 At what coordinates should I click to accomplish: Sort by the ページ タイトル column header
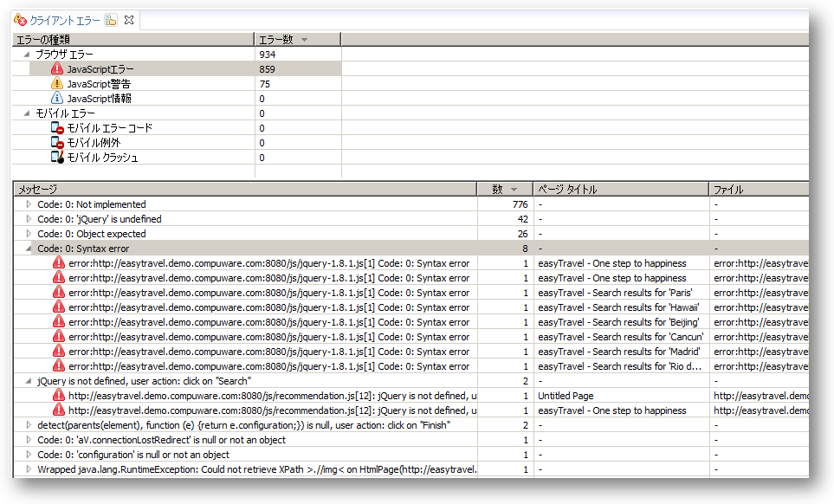pos(621,190)
